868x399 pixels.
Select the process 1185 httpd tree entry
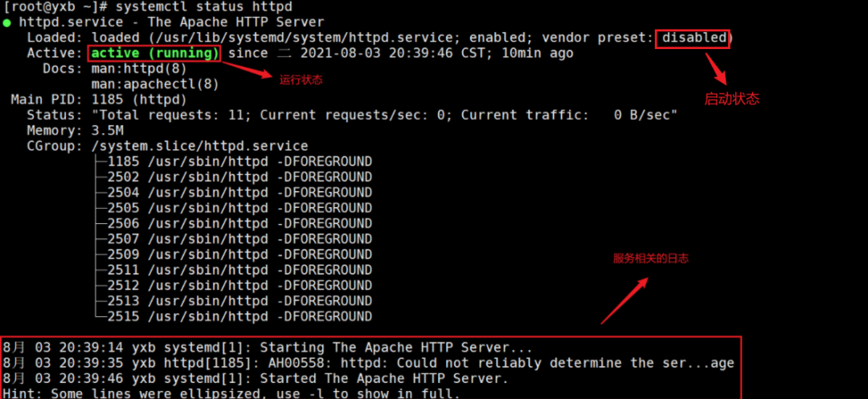pos(240,161)
